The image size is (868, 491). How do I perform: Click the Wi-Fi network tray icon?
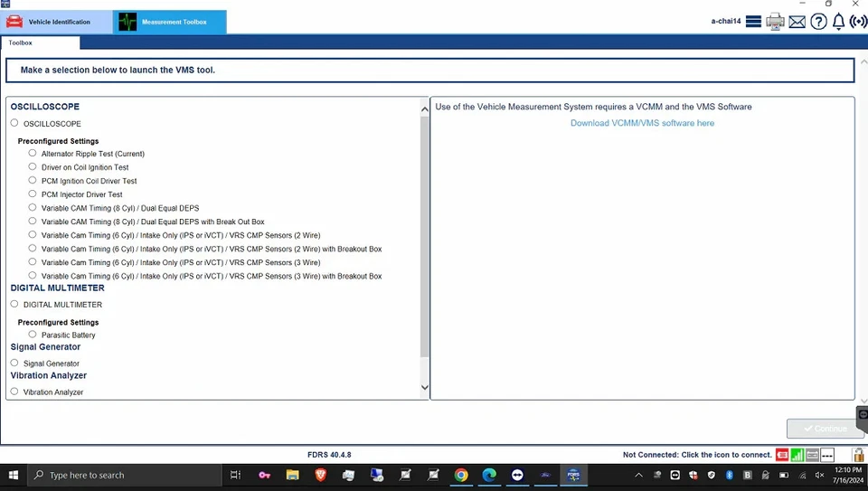pos(802,475)
